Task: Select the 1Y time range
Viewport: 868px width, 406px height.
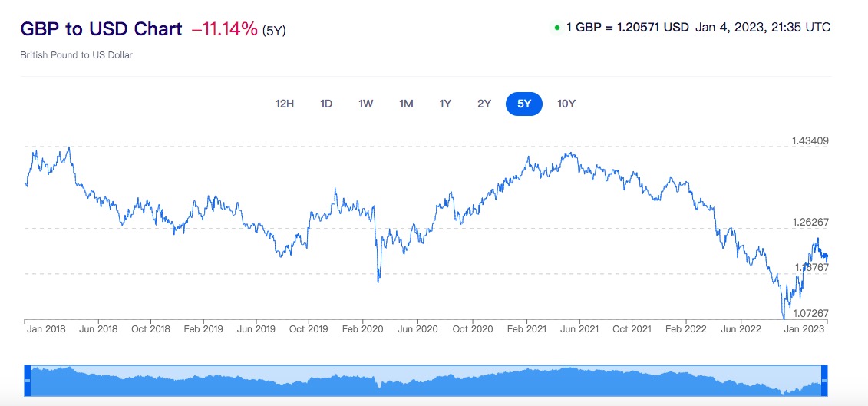Action: click(x=445, y=104)
